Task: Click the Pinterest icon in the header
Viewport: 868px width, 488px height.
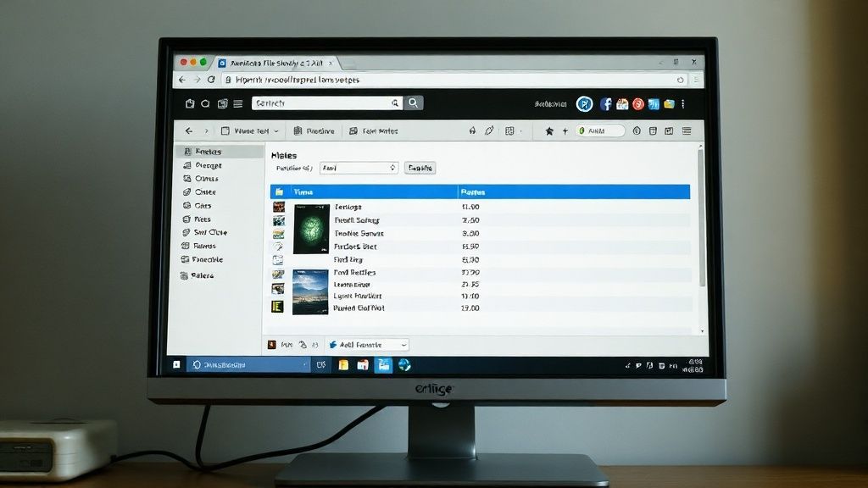Action: point(638,103)
